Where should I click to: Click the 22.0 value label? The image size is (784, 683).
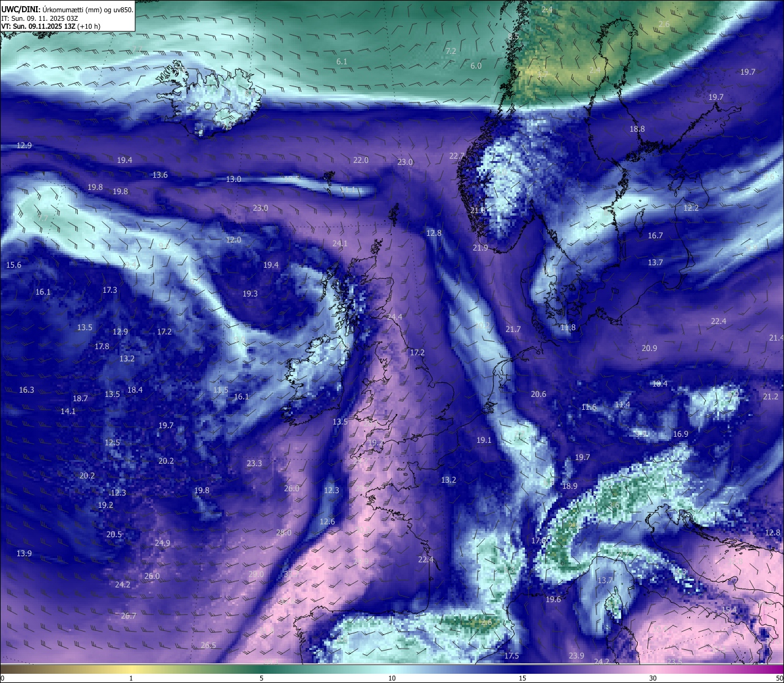pos(361,160)
